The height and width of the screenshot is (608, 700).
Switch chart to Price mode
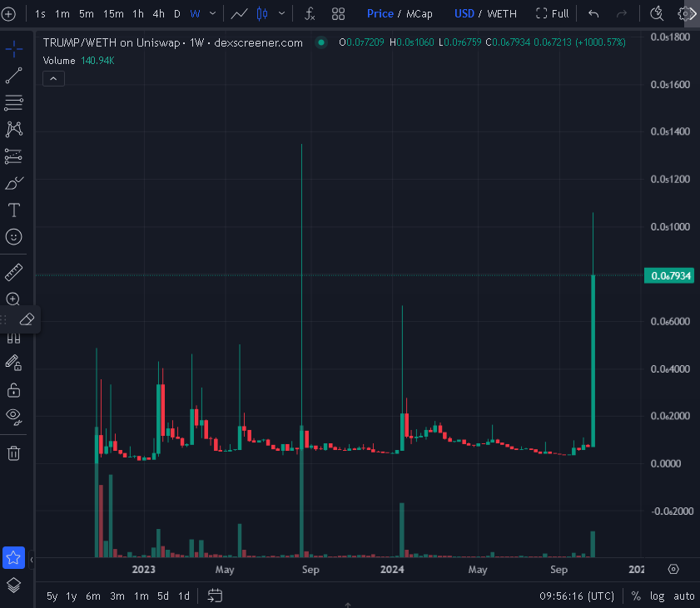click(380, 14)
